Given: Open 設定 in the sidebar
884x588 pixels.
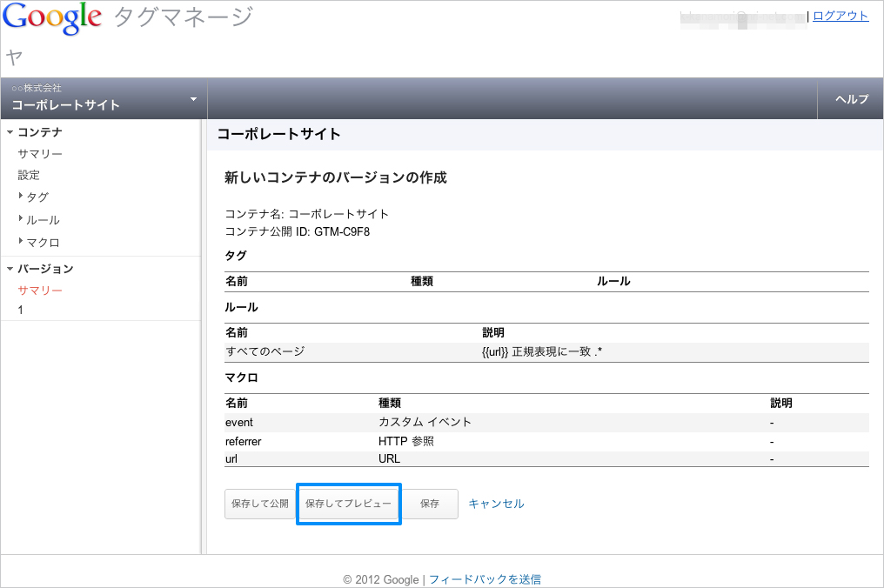Looking at the screenshot, I should [29, 175].
